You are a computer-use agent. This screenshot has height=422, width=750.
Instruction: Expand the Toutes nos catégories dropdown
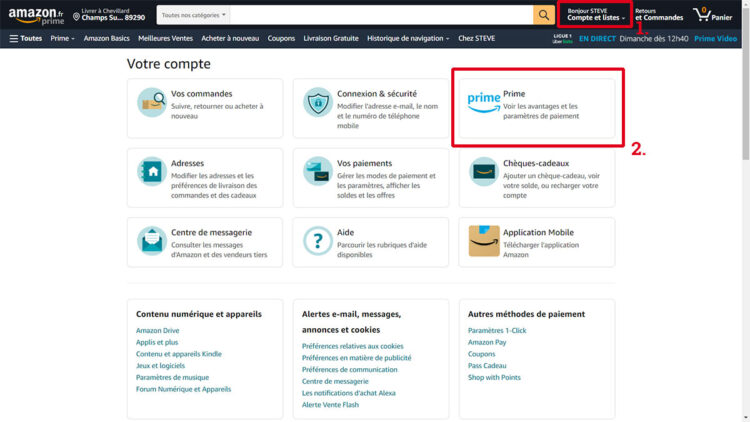(x=194, y=16)
